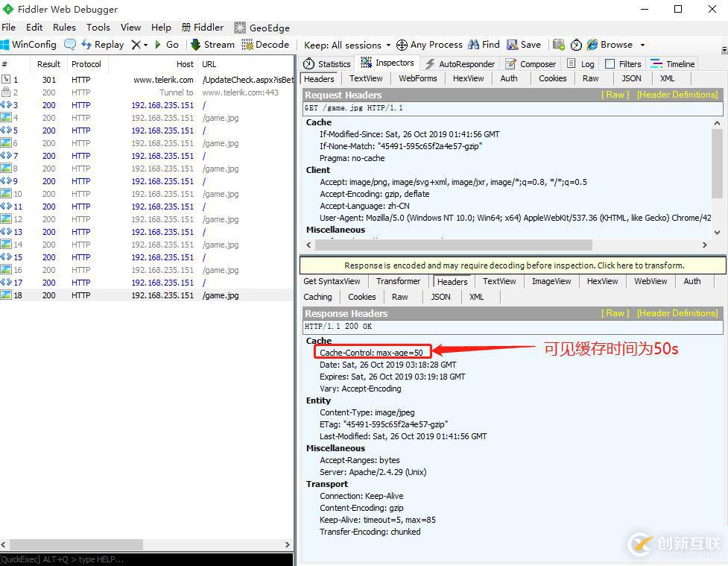Toggle the Decode option

pos(265,45)
